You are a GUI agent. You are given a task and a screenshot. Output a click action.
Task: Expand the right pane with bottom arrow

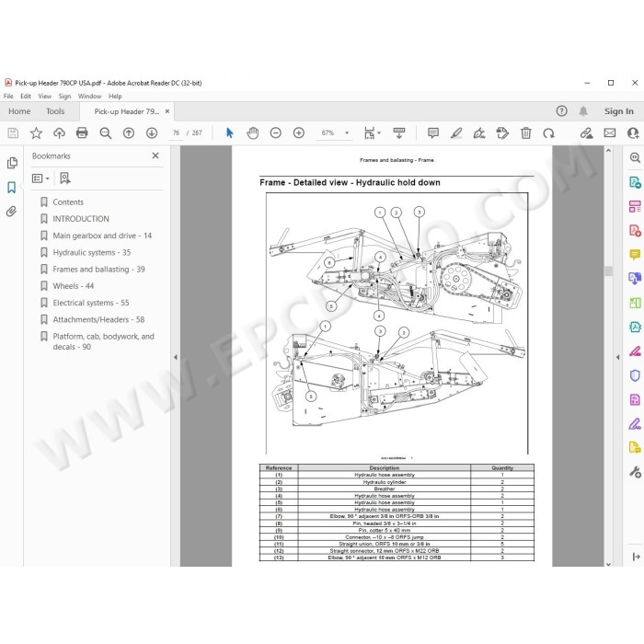(x=636, y=557)
